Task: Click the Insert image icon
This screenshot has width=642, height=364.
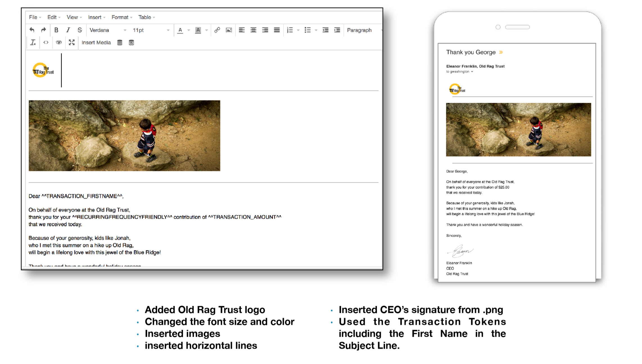Action: (x=229, y=30)
